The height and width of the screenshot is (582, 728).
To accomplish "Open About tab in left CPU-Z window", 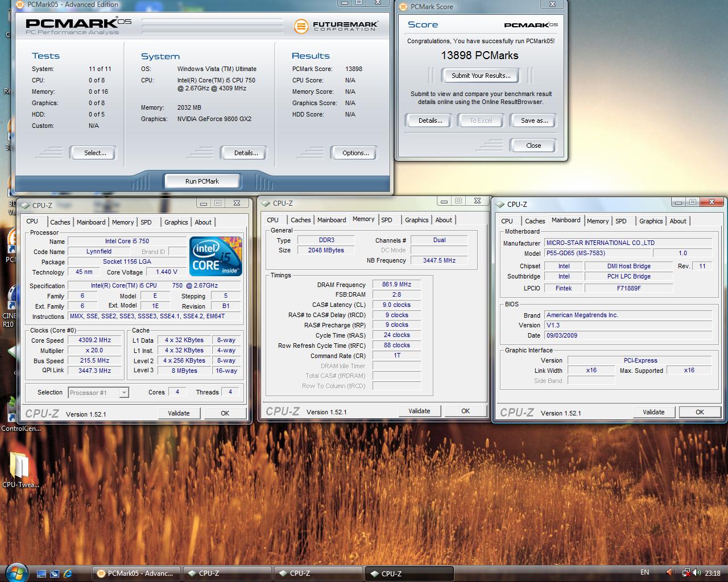I will [203, 222].
